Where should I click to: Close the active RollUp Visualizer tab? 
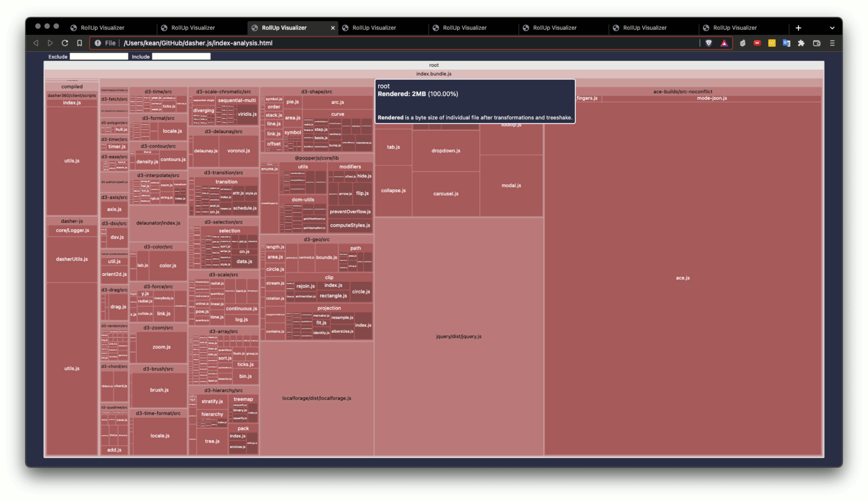pyautogui.click(x=332, y=28)
